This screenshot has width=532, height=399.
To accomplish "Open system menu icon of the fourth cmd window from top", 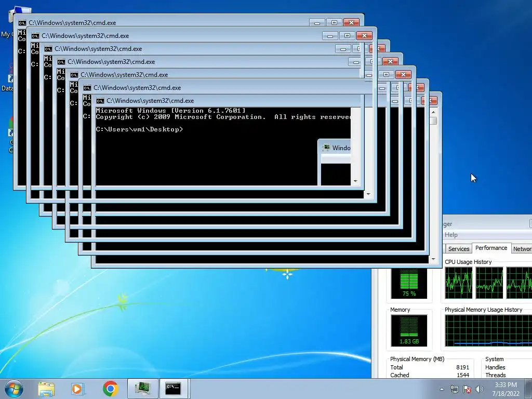I will click(61, 62).
